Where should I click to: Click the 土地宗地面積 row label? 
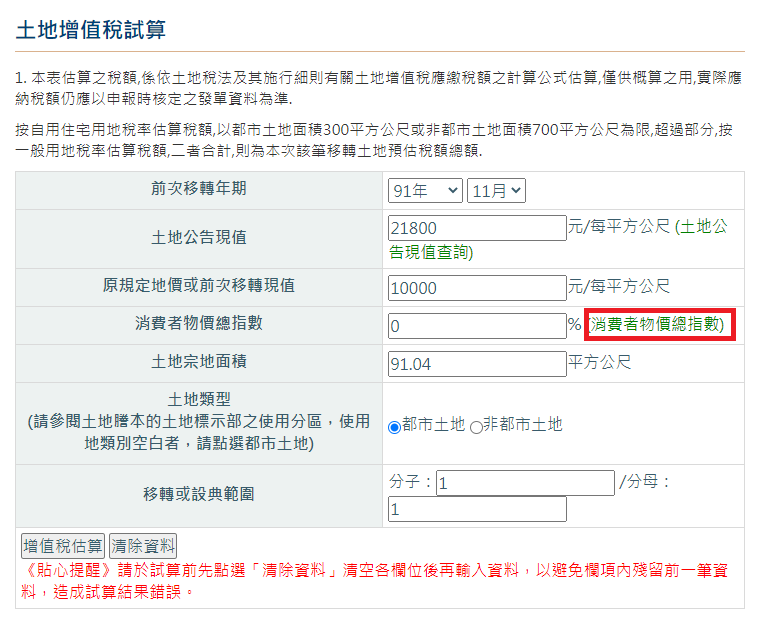tap(199, 361)
